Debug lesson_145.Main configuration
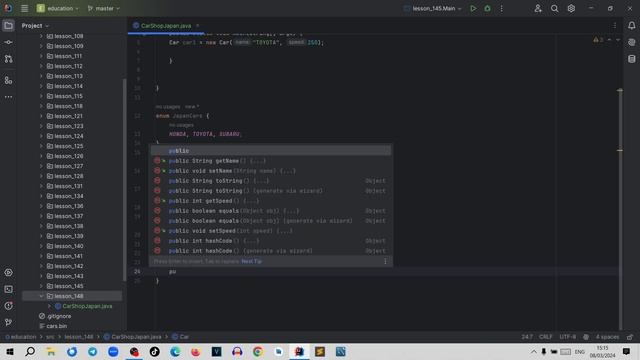The height and width of the screenshot is (360, 640). 487,8
